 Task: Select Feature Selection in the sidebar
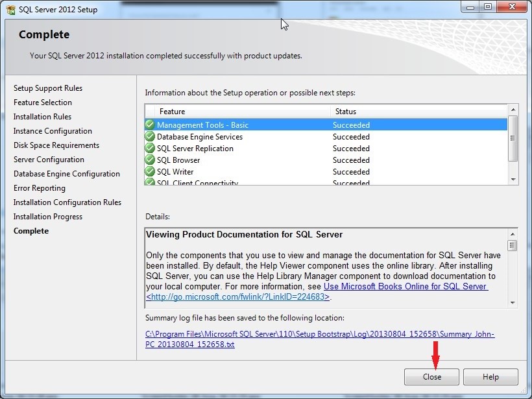coord(42,103)
